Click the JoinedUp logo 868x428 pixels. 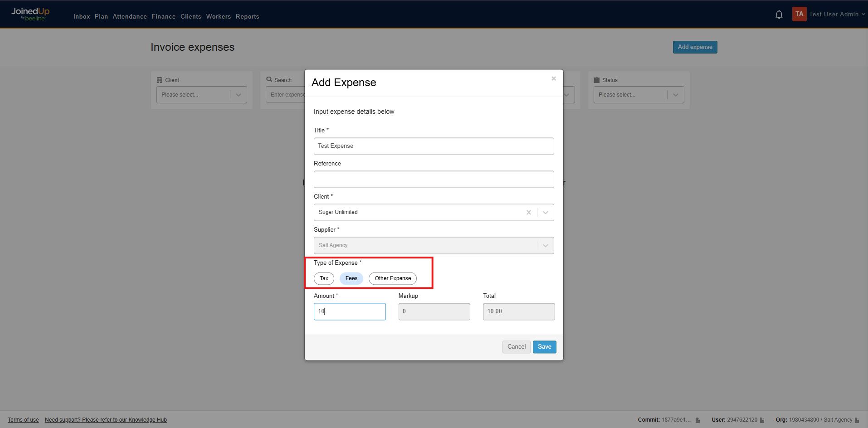(x=30, y=14)
